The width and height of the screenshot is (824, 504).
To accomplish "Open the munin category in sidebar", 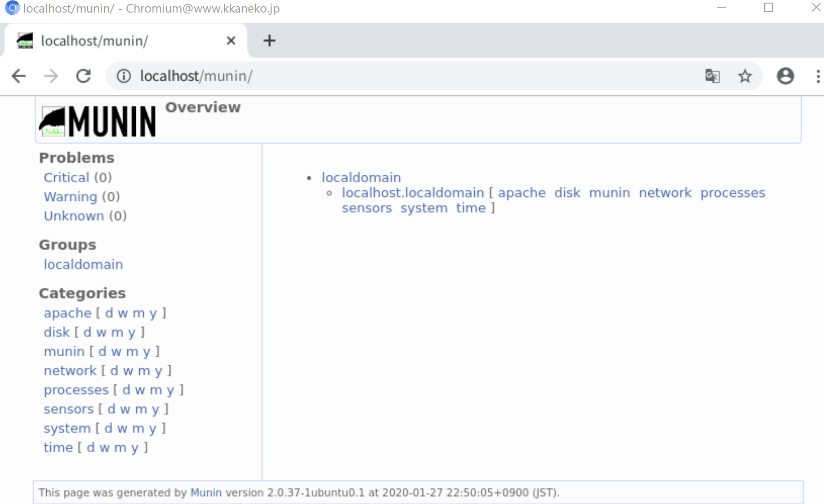I will point(64,352).
